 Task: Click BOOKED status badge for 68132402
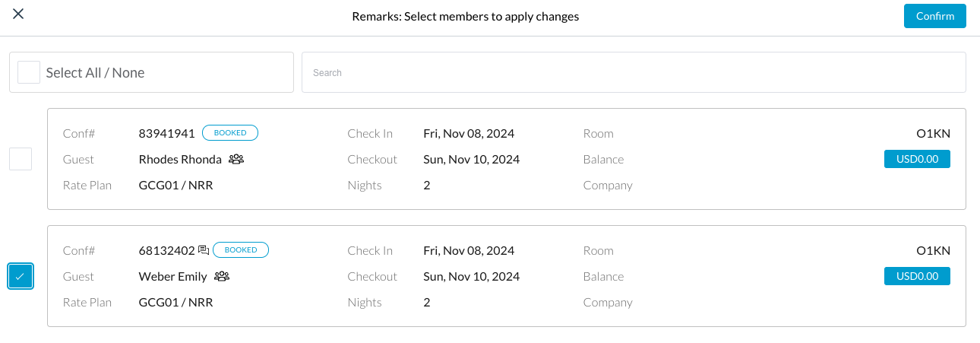(241, 250)
